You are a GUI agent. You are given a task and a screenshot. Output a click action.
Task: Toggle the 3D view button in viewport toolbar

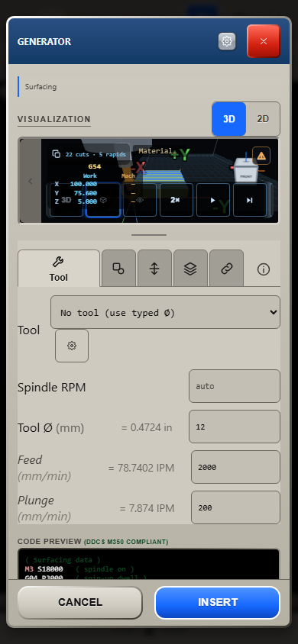point(66,200)
